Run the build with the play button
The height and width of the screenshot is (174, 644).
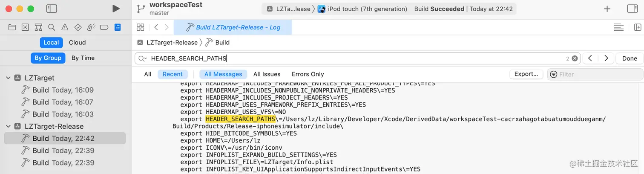coord(116,9)
